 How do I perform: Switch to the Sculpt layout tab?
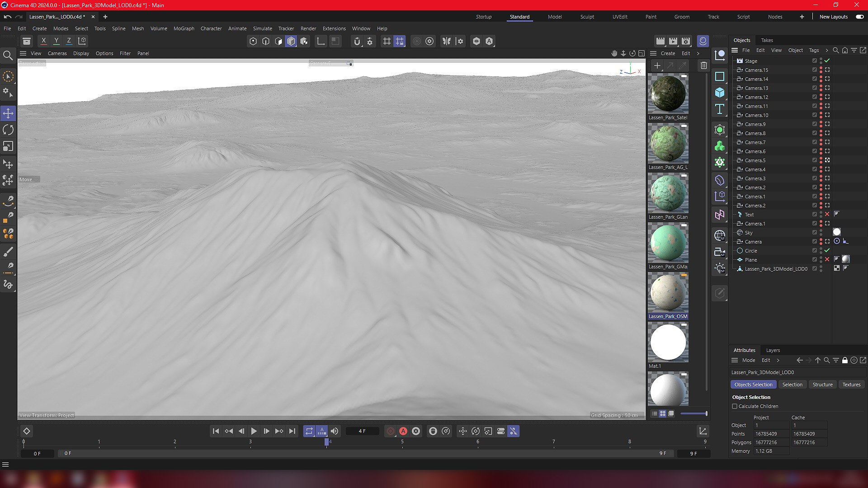pyautogui.click(x=587, y=17)
